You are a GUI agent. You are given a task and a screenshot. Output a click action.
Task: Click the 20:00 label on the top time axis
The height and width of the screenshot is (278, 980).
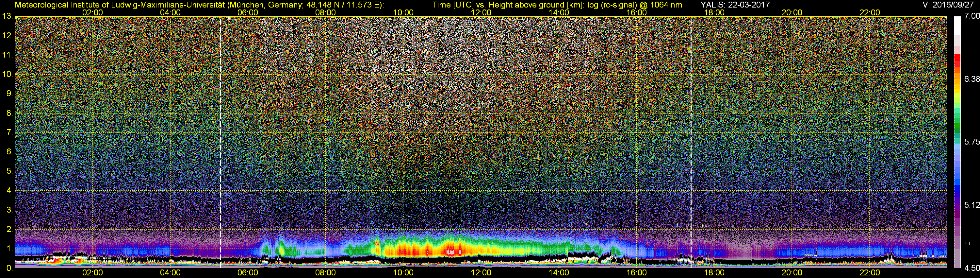click(792, 12)
